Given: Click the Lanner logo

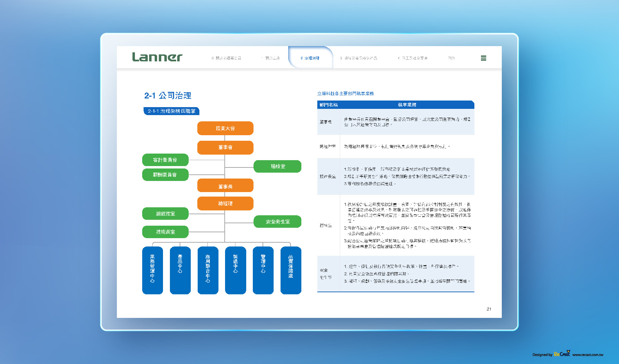Looking at the screenshot, I should [x=157, y=57].
